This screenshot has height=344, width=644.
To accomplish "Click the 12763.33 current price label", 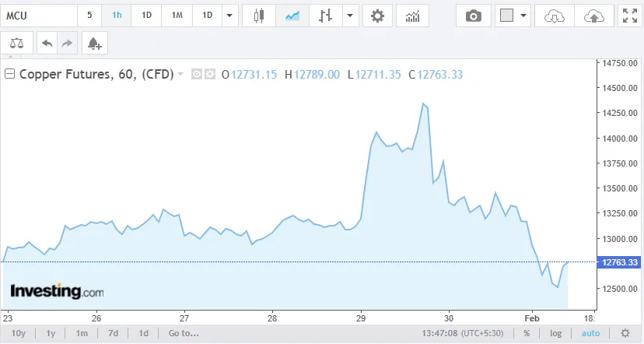I will [620, 262].
